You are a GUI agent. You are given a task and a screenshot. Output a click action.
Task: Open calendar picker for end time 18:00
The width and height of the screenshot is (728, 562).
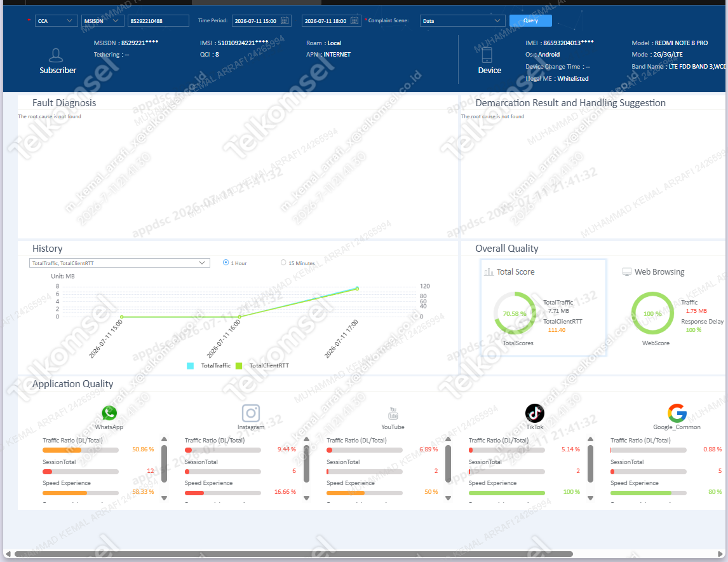(x=354, y=20)
